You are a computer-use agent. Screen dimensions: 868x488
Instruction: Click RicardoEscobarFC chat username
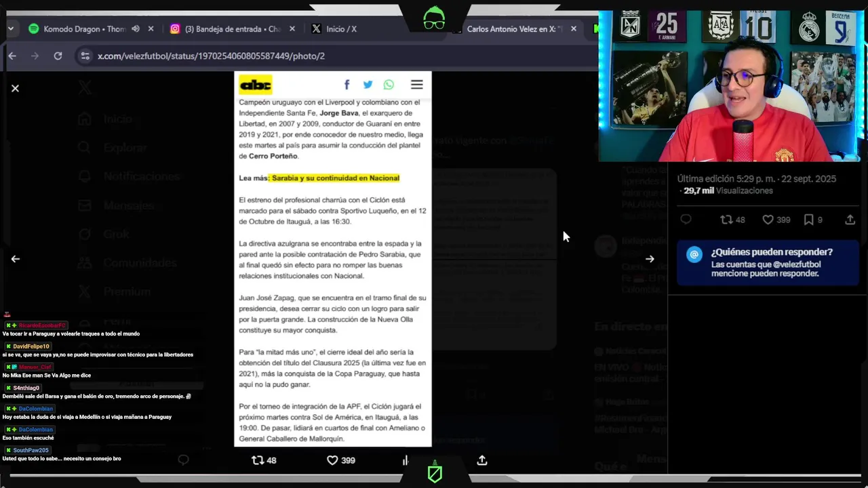[42, 325]
